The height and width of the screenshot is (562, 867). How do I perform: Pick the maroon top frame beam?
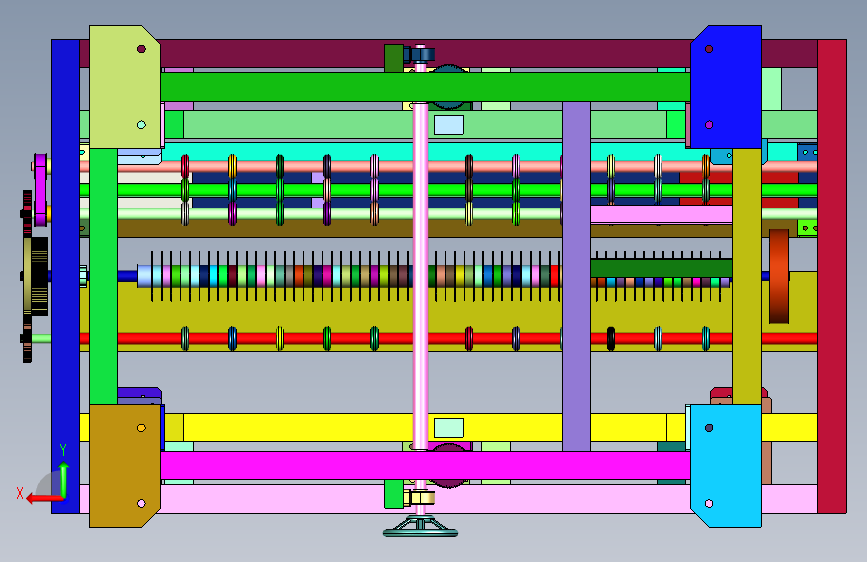(448, 54)
